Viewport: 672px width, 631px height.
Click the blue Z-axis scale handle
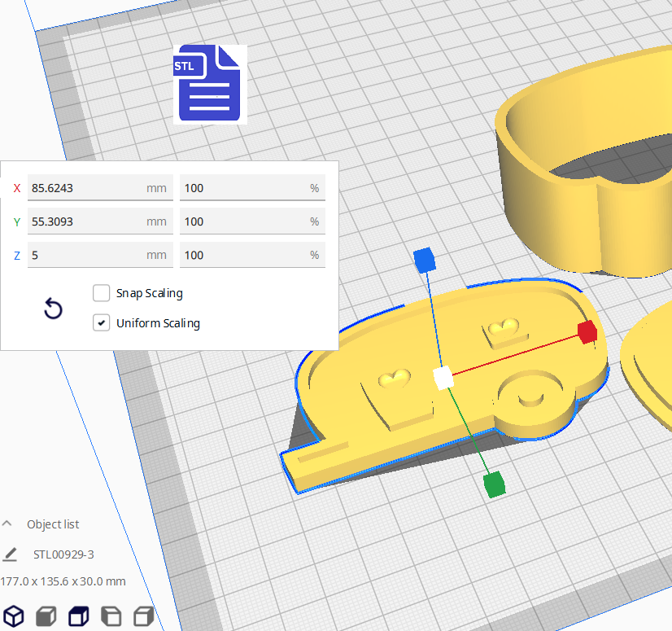pos(424,260)
